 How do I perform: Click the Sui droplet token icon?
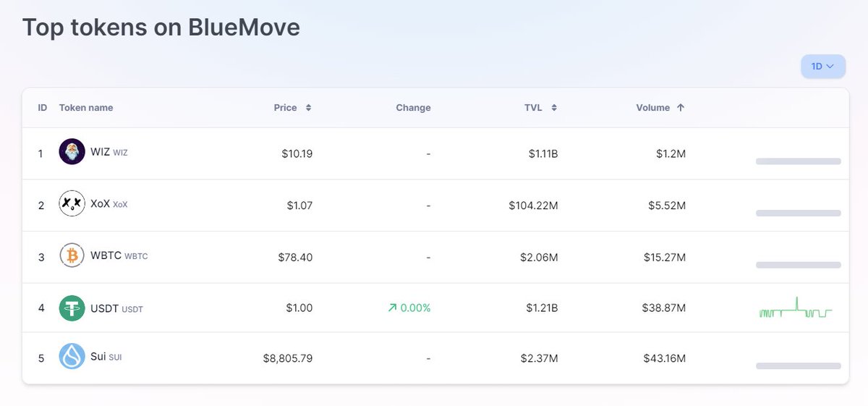point(72,356)
